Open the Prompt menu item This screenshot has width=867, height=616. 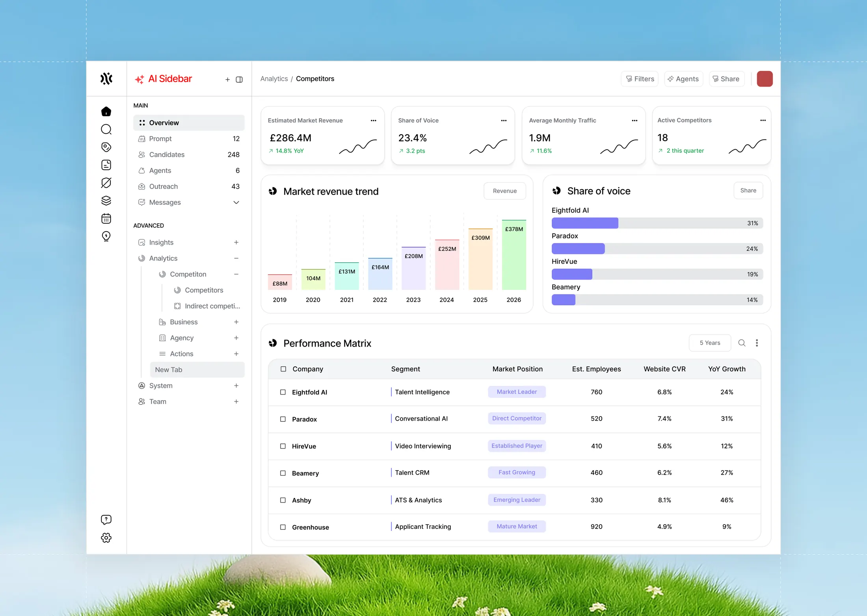pyautogui.click(x=189, y=139)
